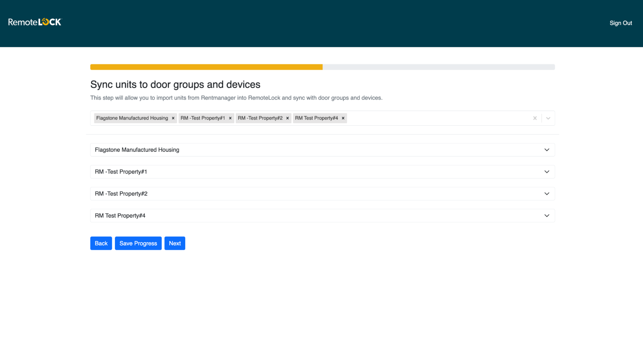Remove the RM -Test Property#2 tag

[x=287, y=118]
